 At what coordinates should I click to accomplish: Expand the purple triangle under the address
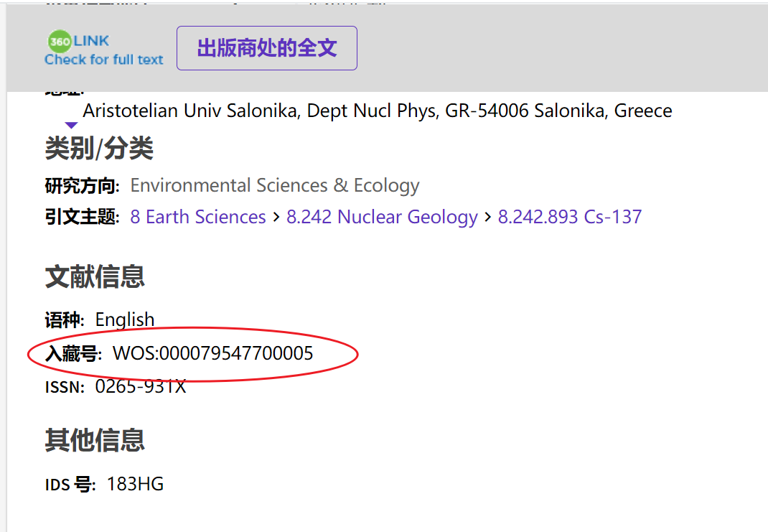tap(71, 126)
